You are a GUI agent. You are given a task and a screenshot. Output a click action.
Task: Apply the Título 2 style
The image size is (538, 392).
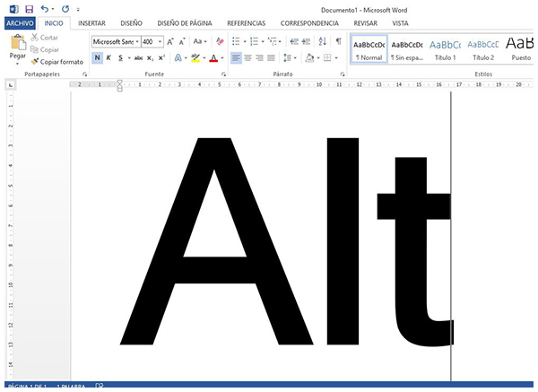pos(483,49)
